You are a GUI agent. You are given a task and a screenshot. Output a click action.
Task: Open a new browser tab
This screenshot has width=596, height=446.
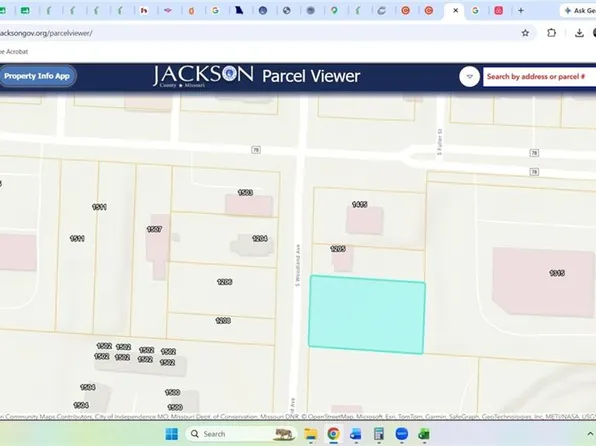[521, 11]
